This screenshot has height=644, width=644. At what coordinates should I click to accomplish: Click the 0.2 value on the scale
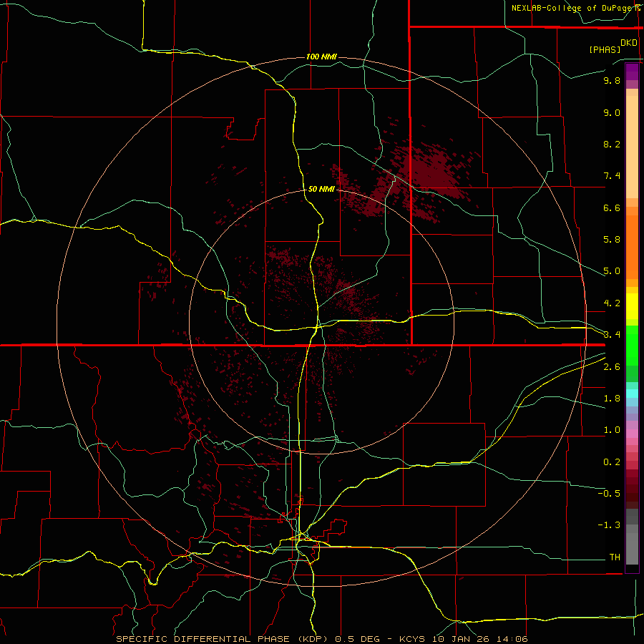pyautogui.click(x=612, y=462)
